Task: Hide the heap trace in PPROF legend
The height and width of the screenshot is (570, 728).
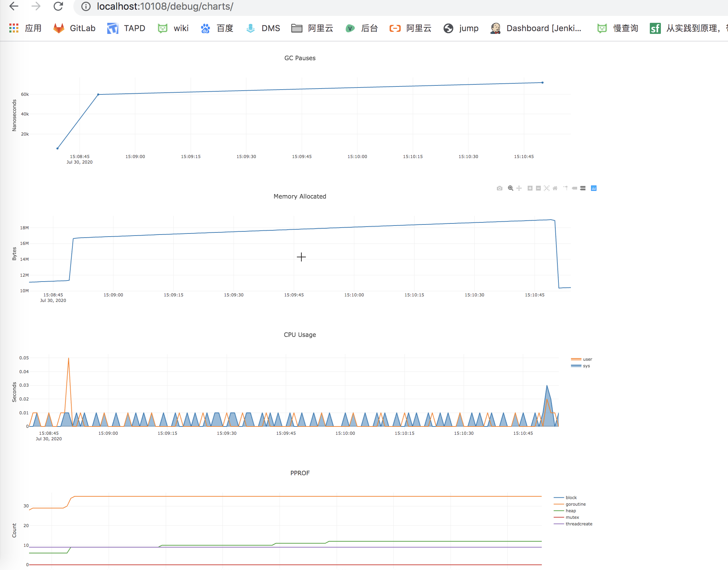Action: point(571,511)
